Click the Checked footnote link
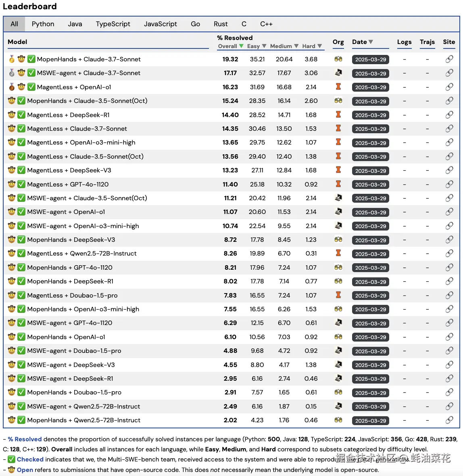This screenshot has height=476, width=463. [30, 459]
